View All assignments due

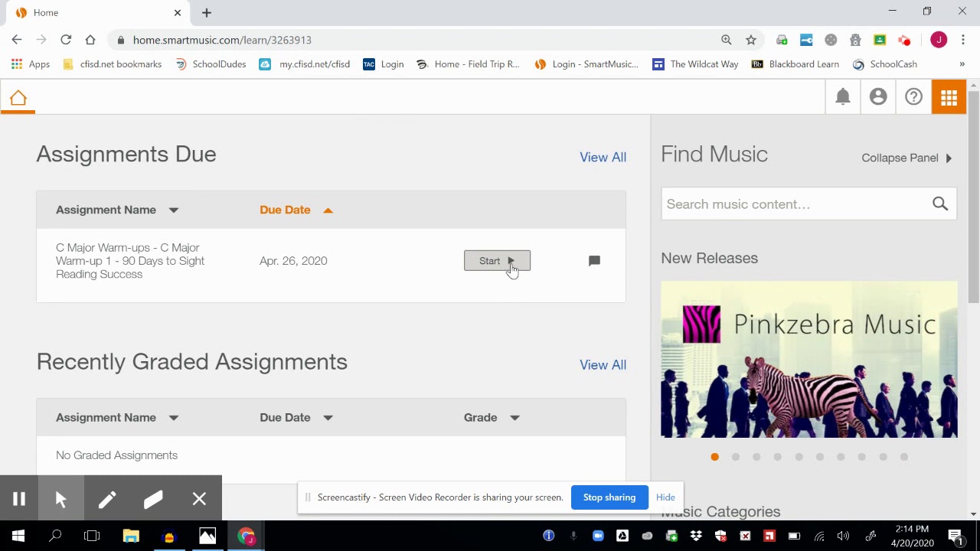[603, 157]
